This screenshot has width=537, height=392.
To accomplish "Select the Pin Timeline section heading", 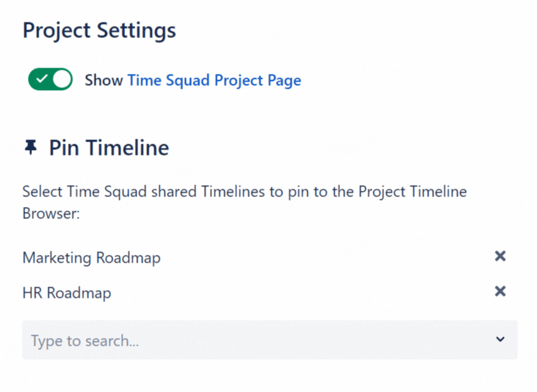I will [x=108, y=147].
